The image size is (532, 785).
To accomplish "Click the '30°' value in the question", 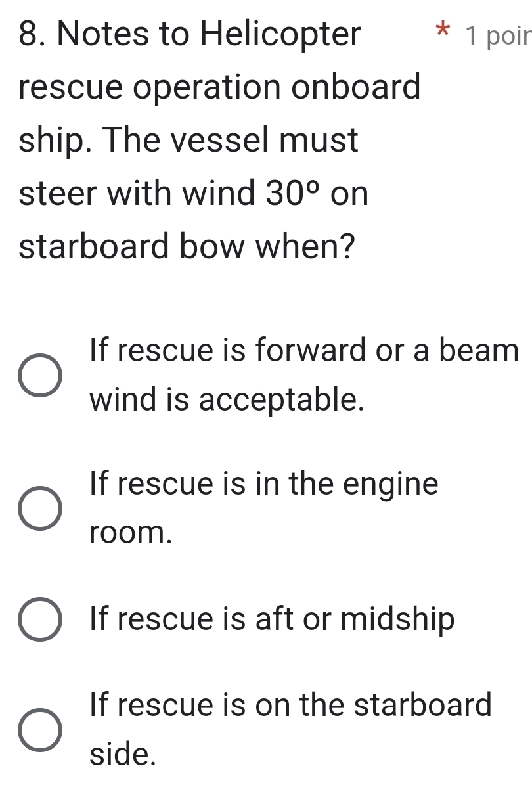I will click(294, 194).
